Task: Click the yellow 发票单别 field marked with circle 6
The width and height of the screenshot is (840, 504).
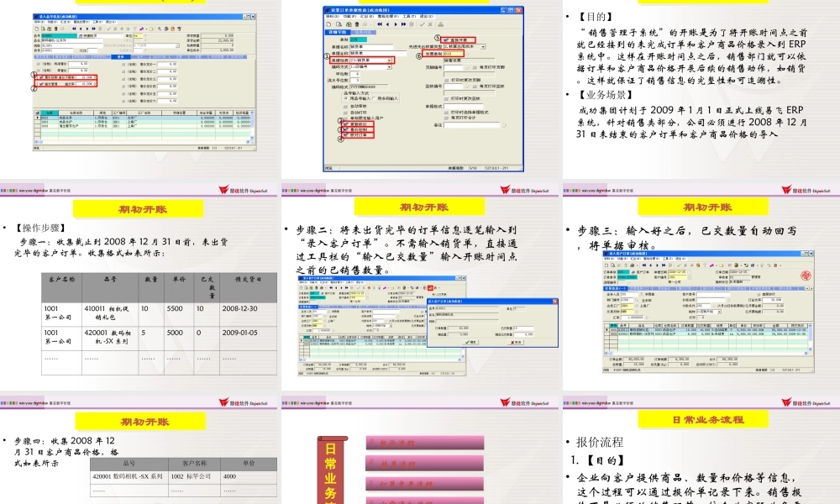Action: click(x=454, y=54)
